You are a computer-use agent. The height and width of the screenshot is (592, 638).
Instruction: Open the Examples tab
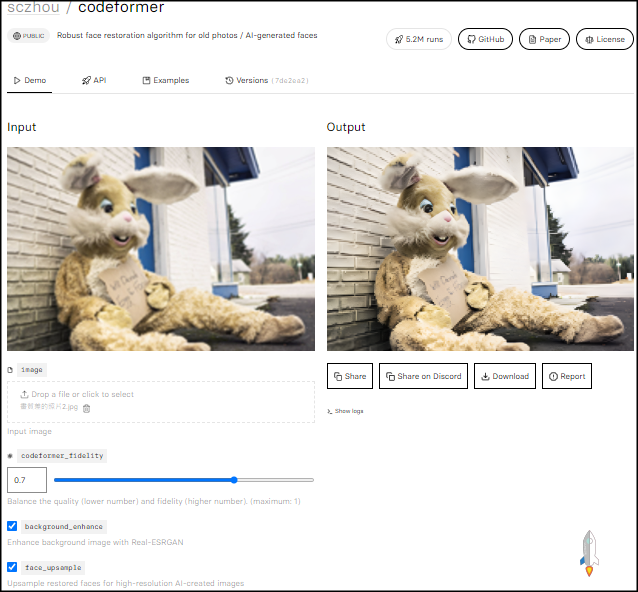pyautogui.click(x=166, y=81)
